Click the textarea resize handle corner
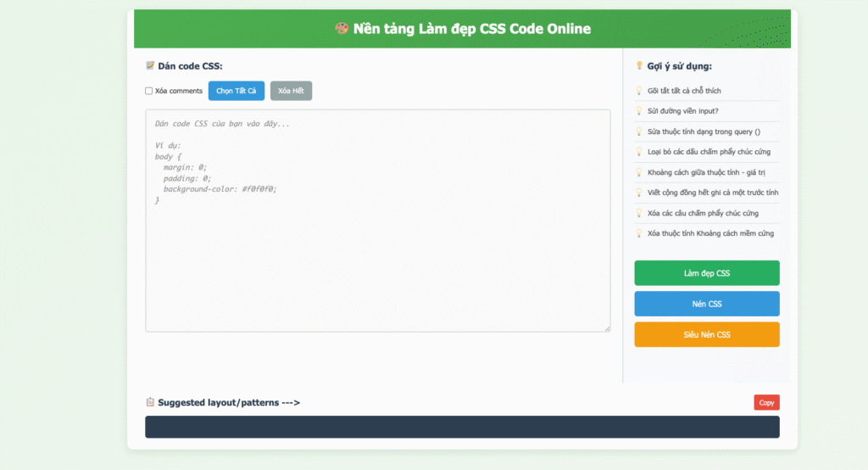Image resolution: width=868 pixels, height=470 pixels. [607, 328]
